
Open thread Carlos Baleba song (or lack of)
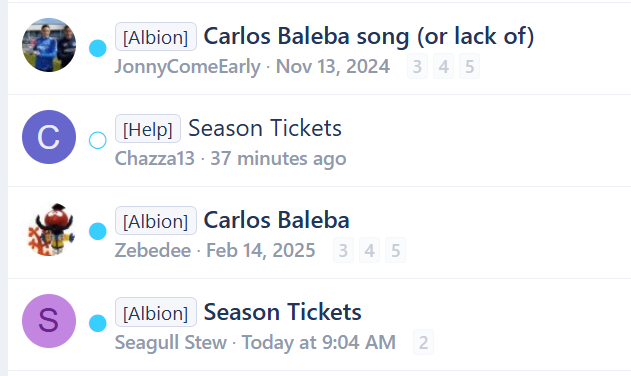369,36
